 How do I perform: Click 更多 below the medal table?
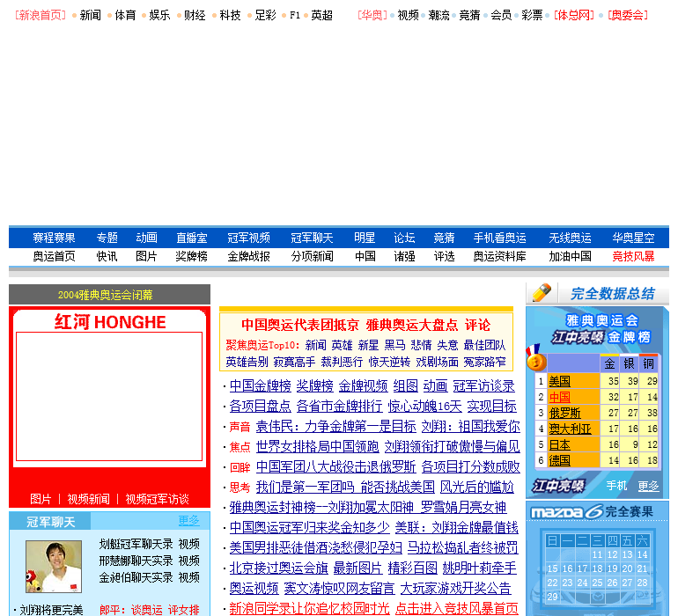click(649, 486)
